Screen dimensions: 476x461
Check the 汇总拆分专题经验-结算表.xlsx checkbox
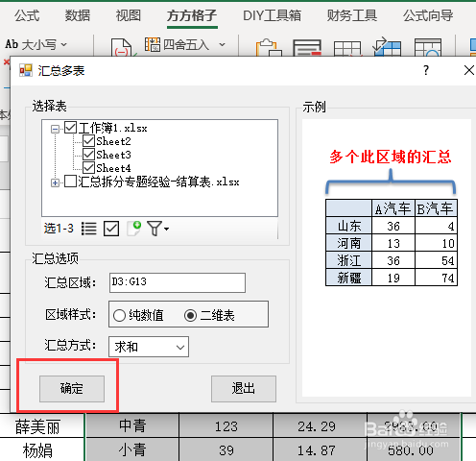tap(70, 182)
